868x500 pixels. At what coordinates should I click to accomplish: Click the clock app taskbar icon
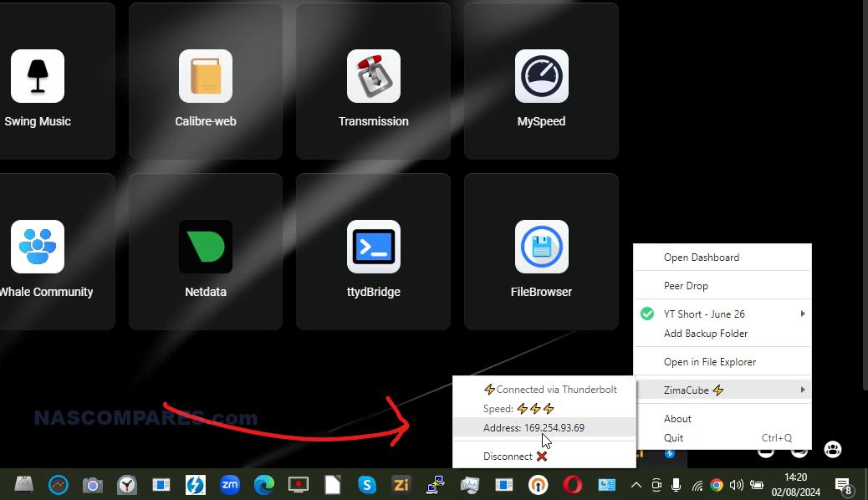click(127, 485)
